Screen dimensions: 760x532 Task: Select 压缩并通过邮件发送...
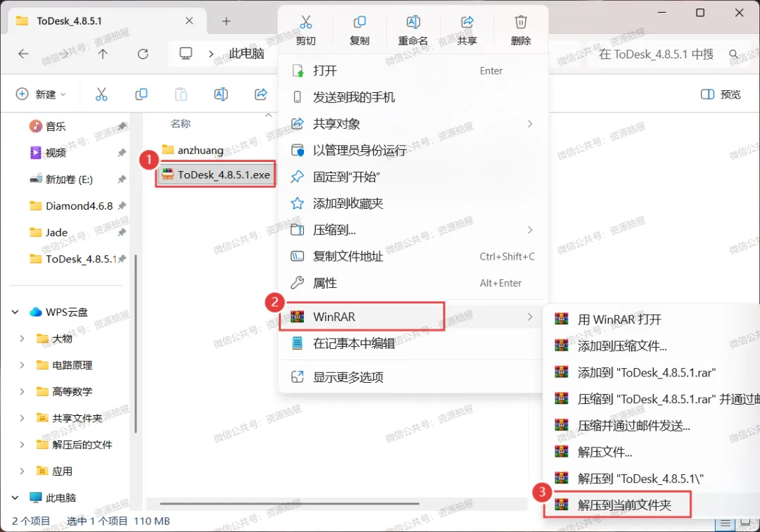point(652,426)
